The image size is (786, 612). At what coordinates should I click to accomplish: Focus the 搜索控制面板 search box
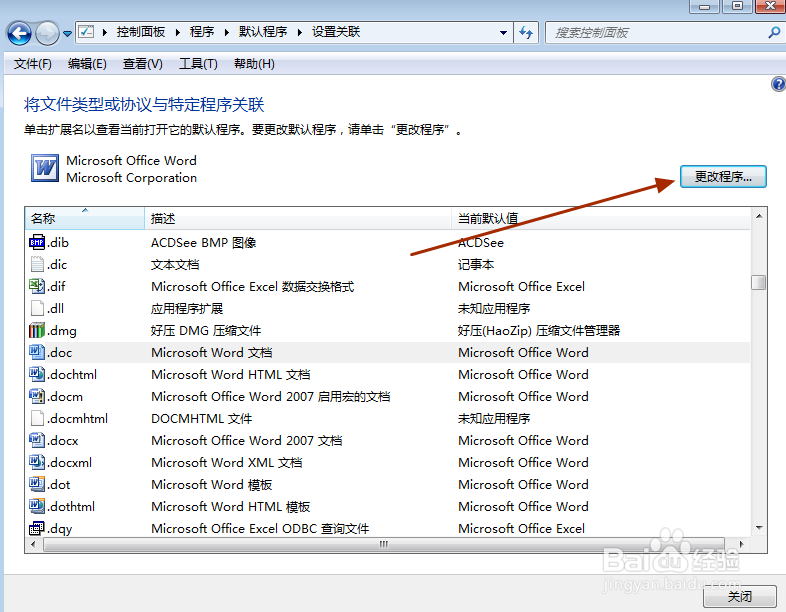pos(657,33)
